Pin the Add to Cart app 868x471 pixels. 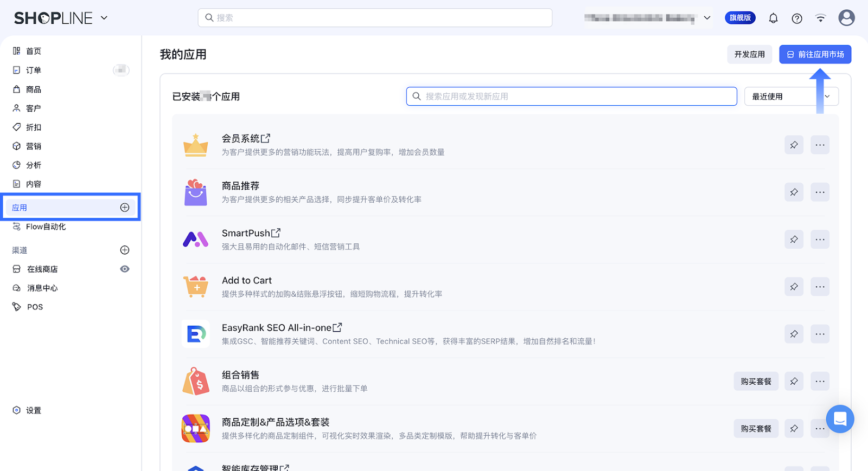tap(794, 287)
